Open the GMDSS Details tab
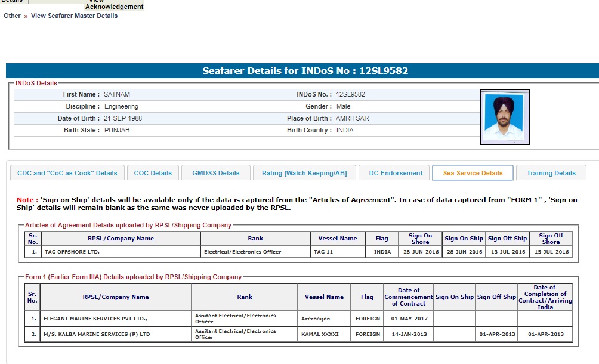 (215, 173)
